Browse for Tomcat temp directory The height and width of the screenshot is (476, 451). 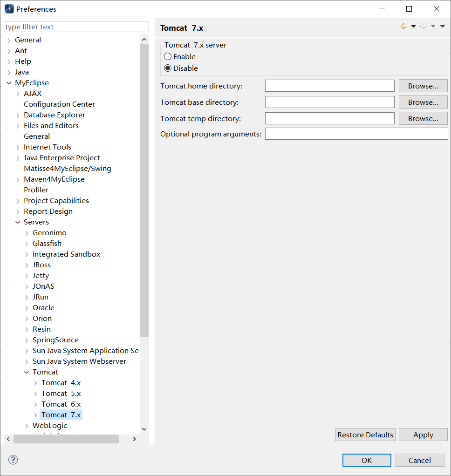click(423, 118)
